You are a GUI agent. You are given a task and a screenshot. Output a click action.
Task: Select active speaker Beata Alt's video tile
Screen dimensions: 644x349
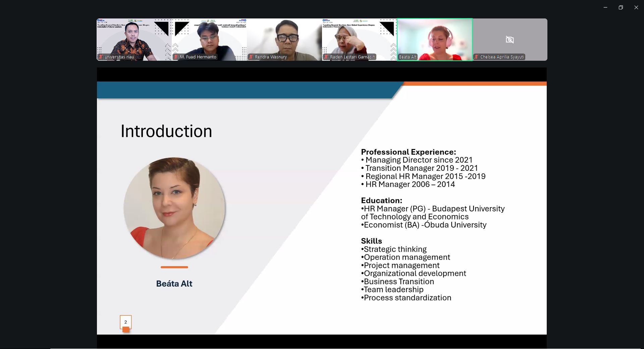(x=435, y=40)
